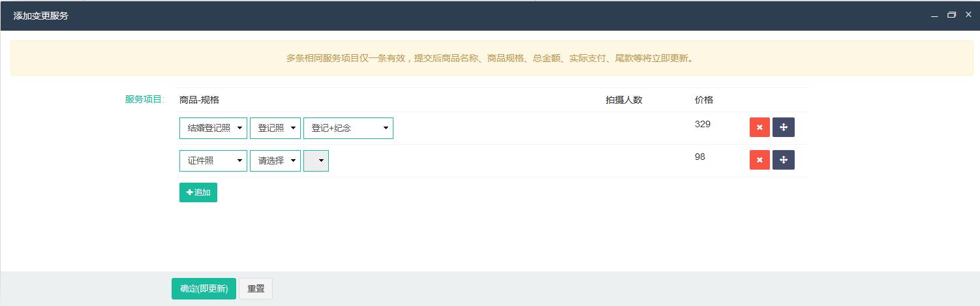Image resolution: width=980 pixels, height=306 pixels.
Task: Expand the 请选择 dropdown in second row
Action: [275, 161]
